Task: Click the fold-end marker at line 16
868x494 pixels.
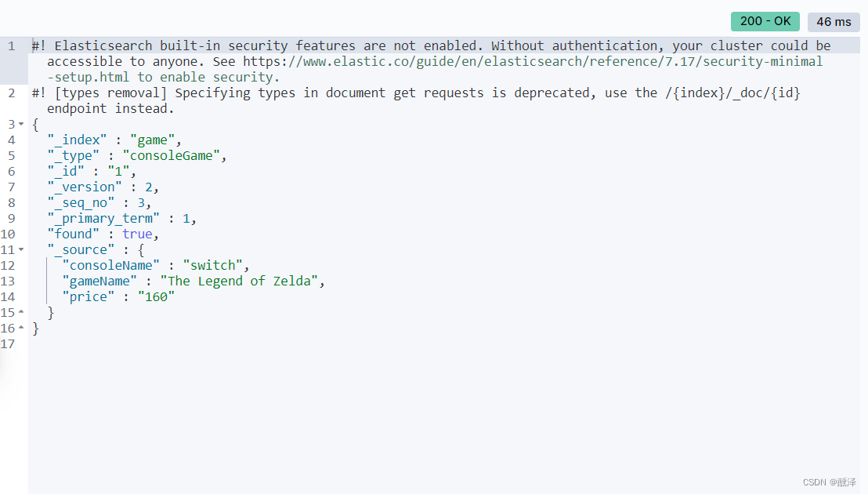Action: tap(21, 328)
